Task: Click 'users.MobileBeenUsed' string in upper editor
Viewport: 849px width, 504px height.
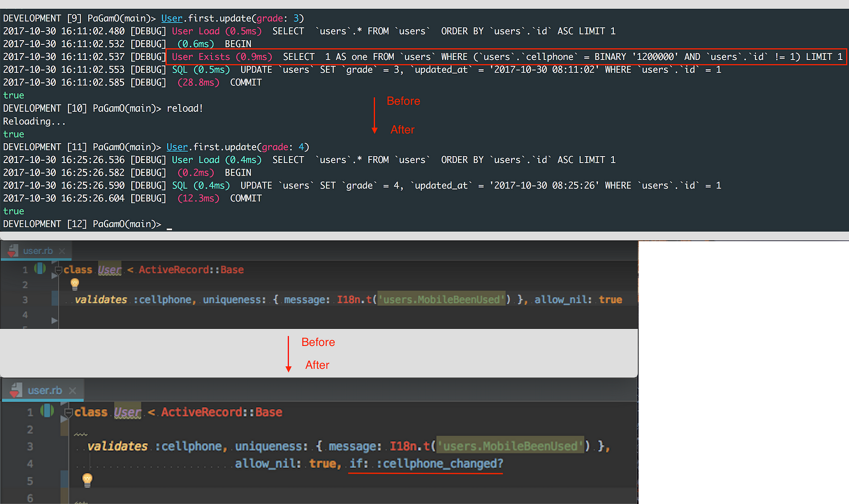Action: [x=442, y=300]
